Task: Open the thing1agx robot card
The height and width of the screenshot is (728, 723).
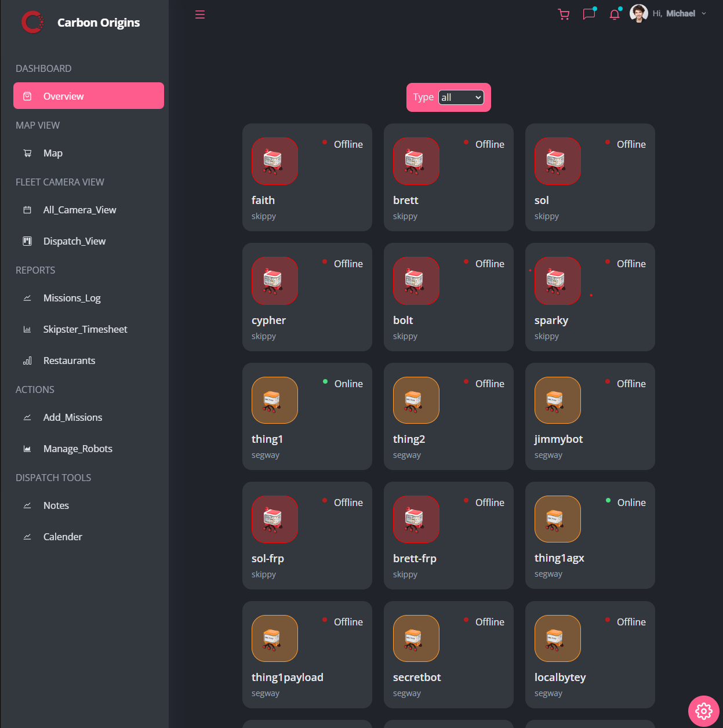Action: pos(590,535)
